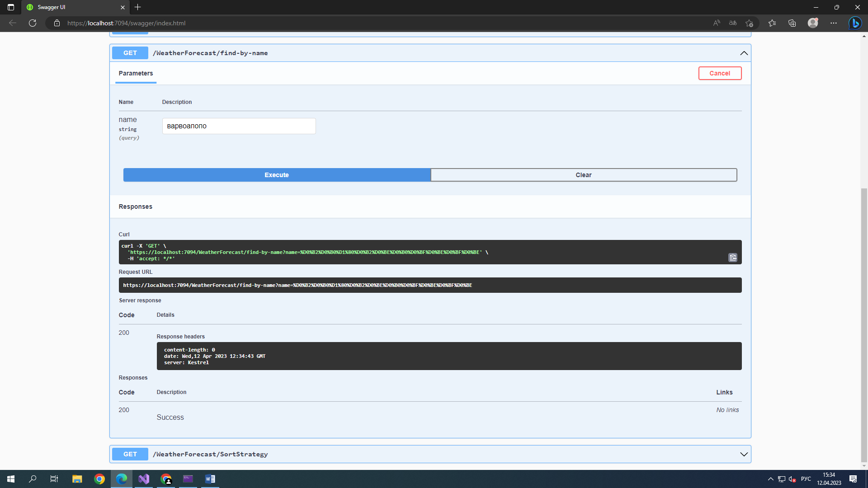Copy the curl command to clipboard
Screen dimensions: 868x488
coord(733,258)
